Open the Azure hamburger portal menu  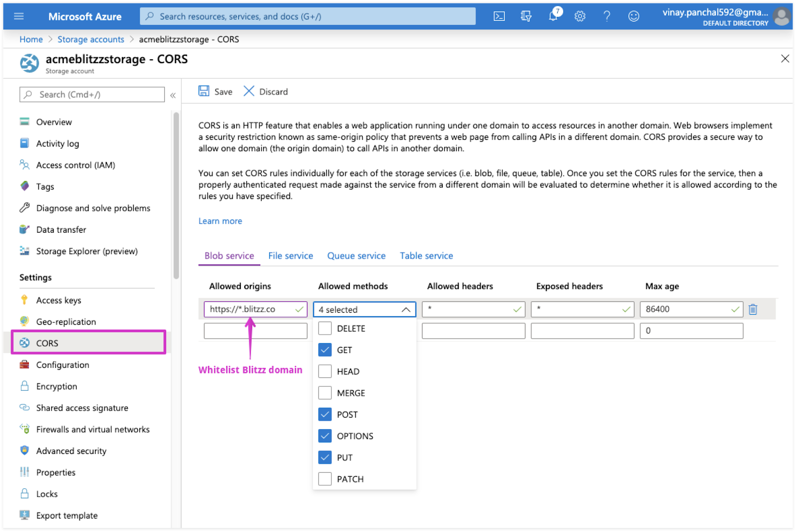(19, 16)
